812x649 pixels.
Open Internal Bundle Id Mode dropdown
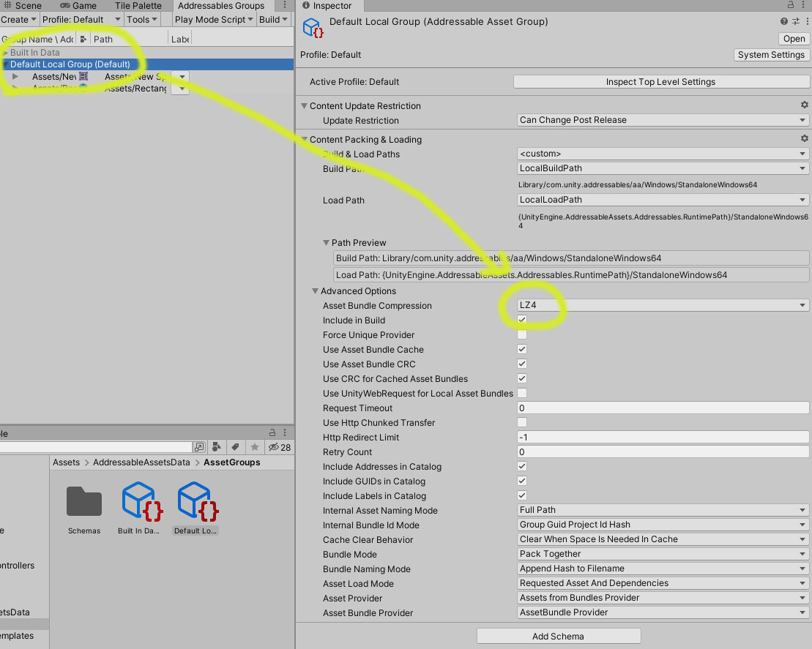tap(663, 525)
